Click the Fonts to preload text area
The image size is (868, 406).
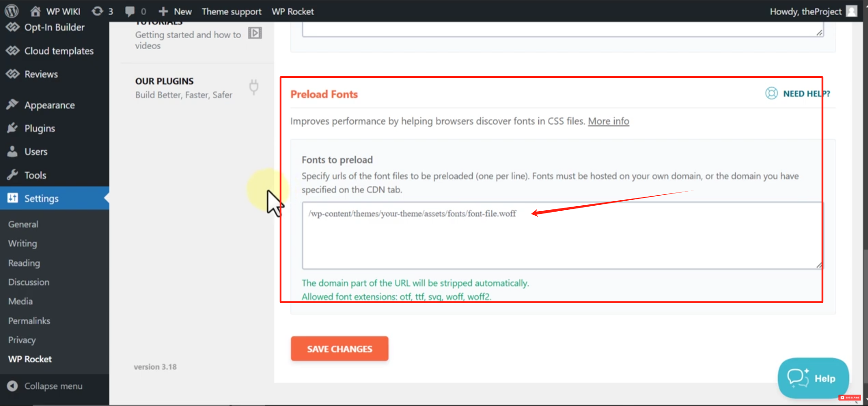click(x=562, y=237)
